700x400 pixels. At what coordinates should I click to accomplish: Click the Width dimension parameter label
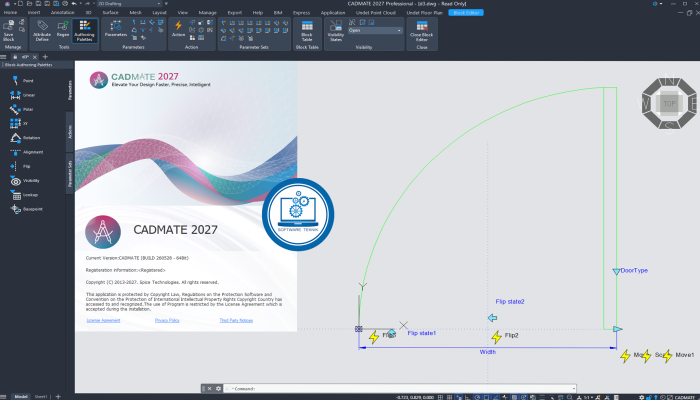(x=488, y=352)
